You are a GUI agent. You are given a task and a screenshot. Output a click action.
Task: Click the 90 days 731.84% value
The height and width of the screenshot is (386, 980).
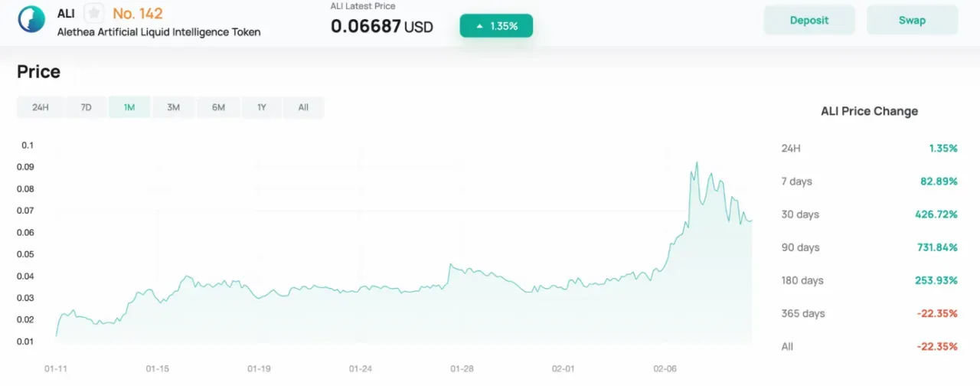[x=937, y=247]
